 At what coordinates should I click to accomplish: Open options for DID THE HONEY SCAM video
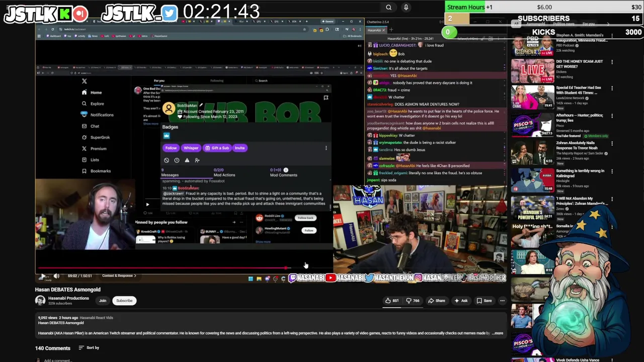pos(612,62)
